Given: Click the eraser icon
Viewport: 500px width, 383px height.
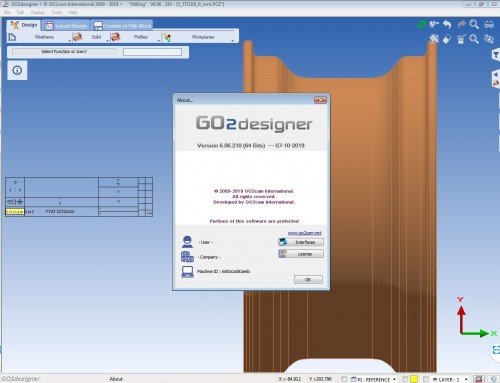Looking at the screenshot, I should tap(447, 39).
